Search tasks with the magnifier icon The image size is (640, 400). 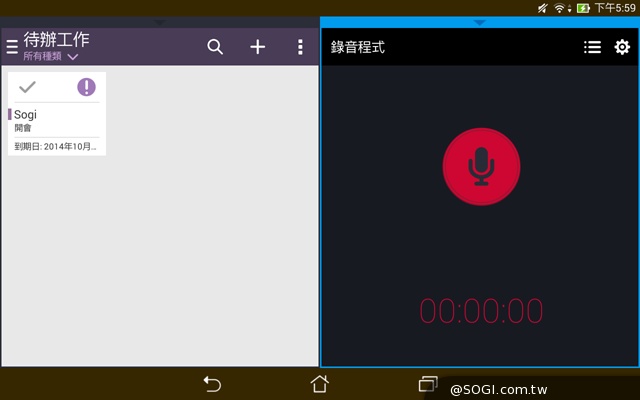pos(215,47)
